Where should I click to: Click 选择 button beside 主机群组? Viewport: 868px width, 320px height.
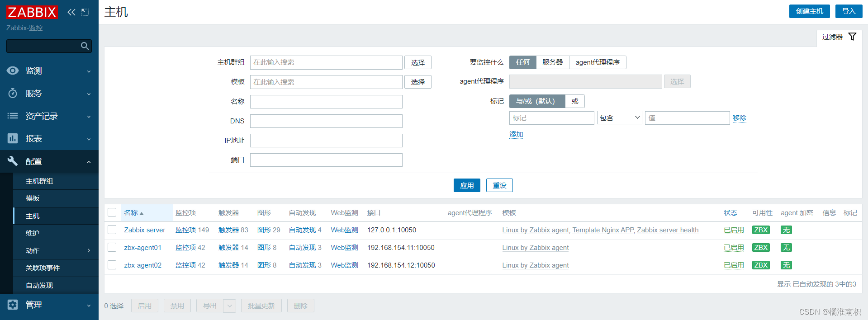418,62
